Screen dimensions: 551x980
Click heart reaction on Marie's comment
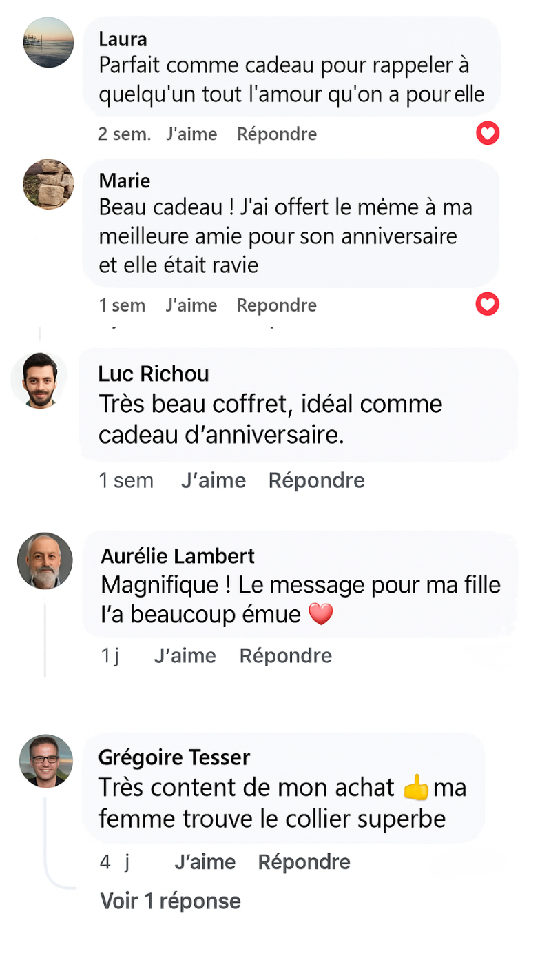488,304
